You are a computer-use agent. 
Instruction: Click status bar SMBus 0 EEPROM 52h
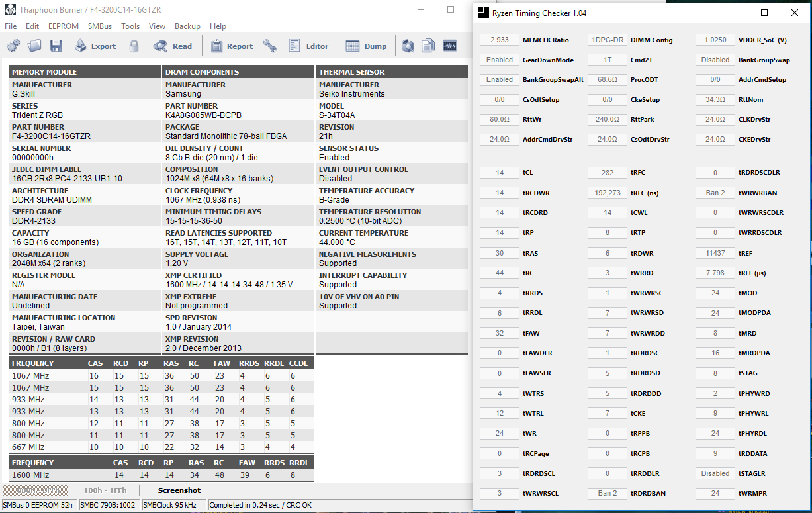[x=38, y=505]
